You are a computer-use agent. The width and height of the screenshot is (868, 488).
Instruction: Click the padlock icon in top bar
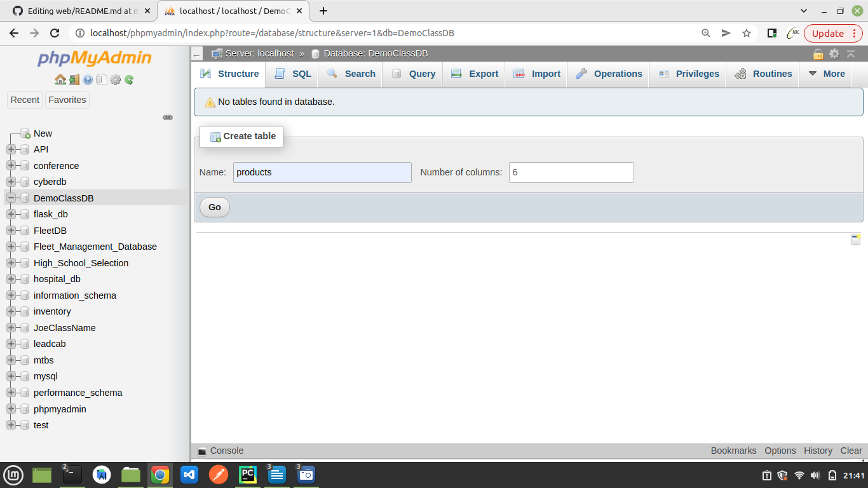(818, 54)
